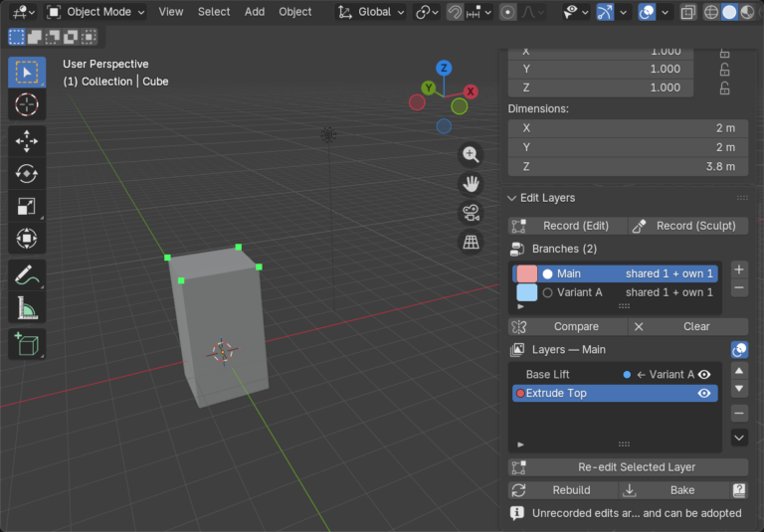This screenshot has width=764, height=532.
Task: Select the Select Box tool
Action: point(27,73)
